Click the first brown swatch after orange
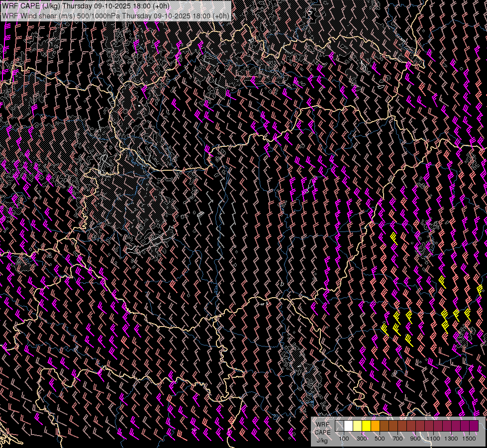 (385, 426)
